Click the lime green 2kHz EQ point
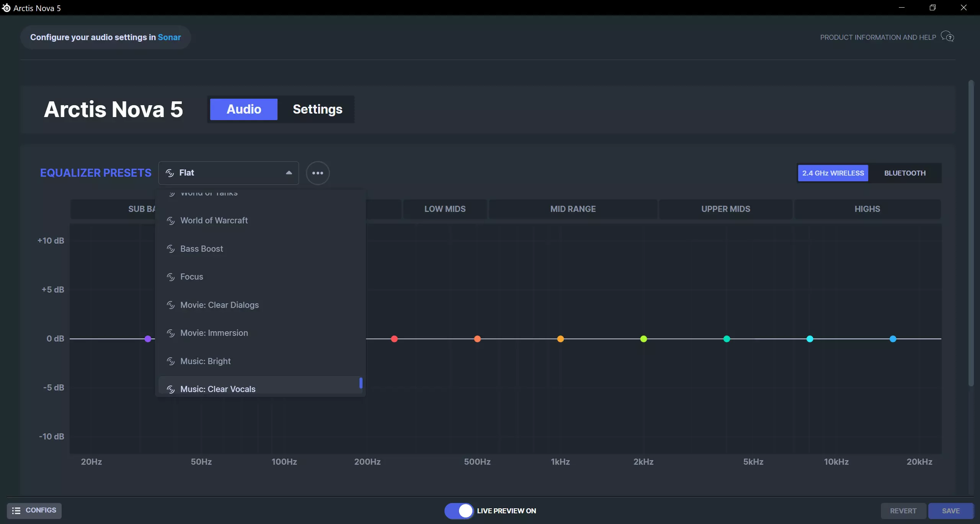Screen dimensions: 980x524 coord(644,339)
